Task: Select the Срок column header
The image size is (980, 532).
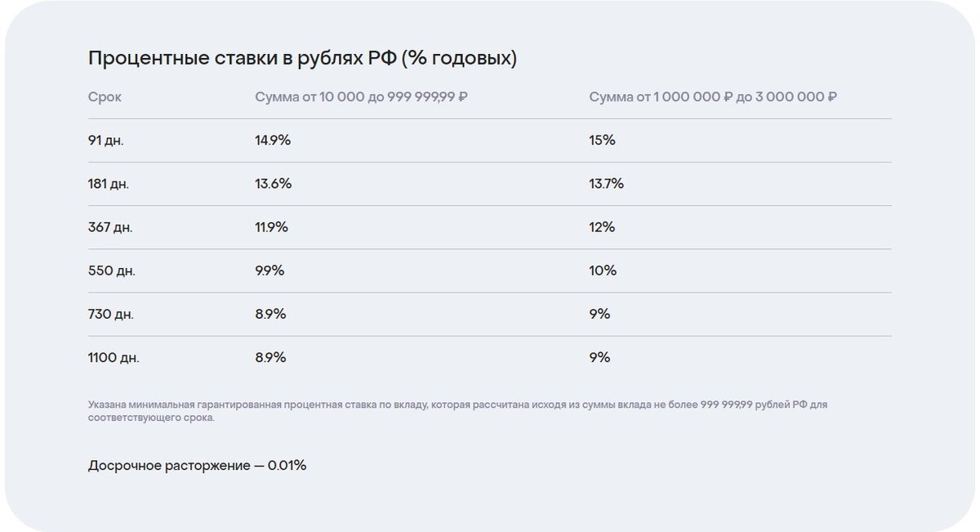Action: pos(105,97)
